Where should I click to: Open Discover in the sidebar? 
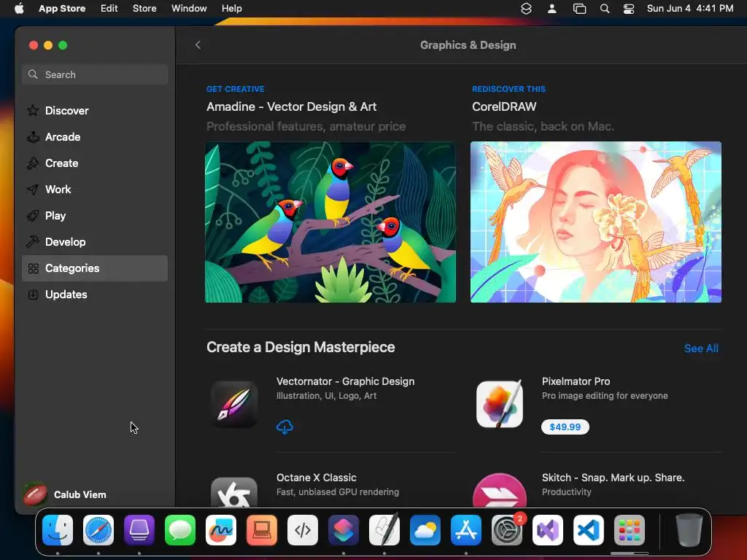95,111
